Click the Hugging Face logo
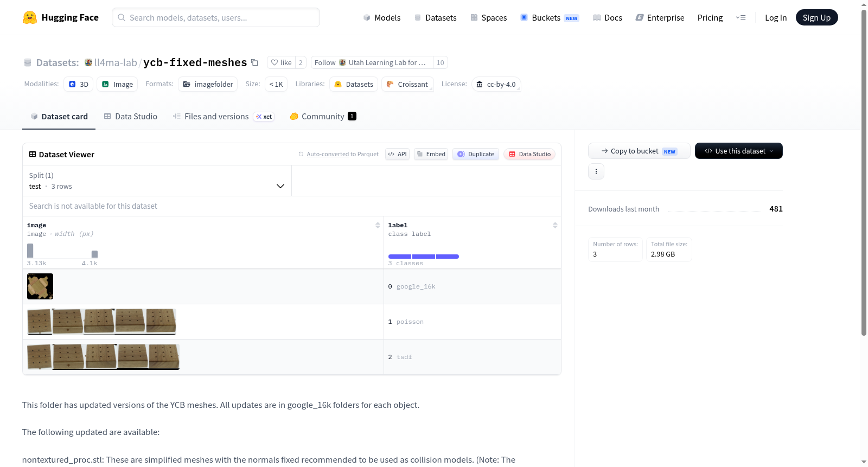Screen dimensions: 868x467 (x=60, y=17)
